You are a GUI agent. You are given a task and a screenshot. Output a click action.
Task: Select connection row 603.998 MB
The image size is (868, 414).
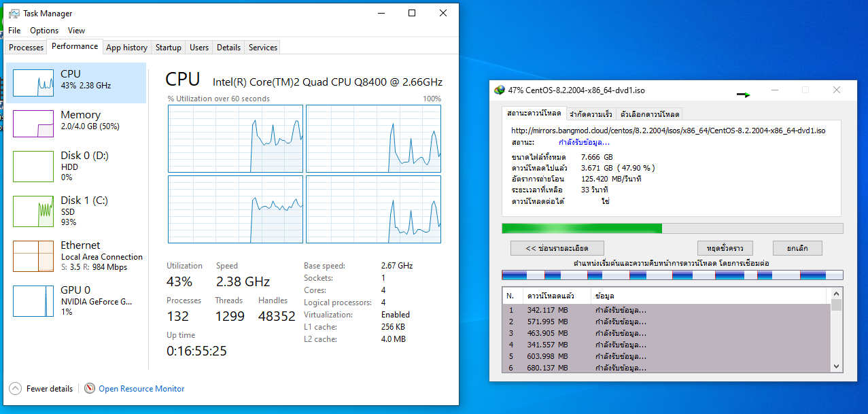click(x=666, y=356)
